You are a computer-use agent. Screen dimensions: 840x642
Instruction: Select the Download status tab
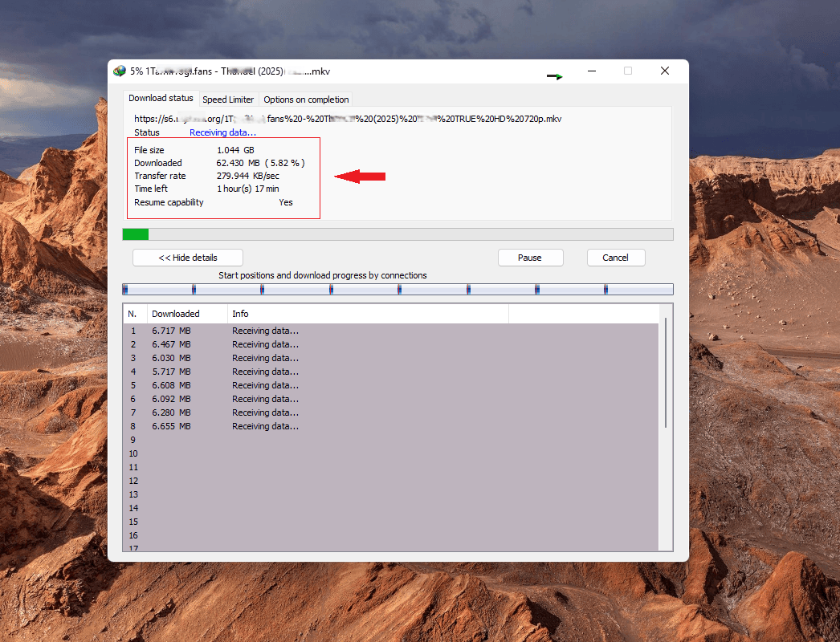point(161,98)
